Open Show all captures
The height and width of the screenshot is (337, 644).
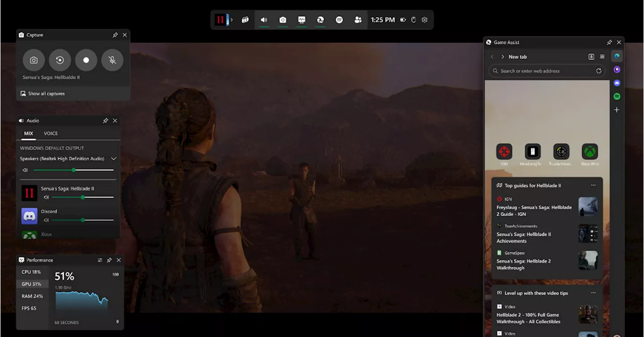point(42,94)
